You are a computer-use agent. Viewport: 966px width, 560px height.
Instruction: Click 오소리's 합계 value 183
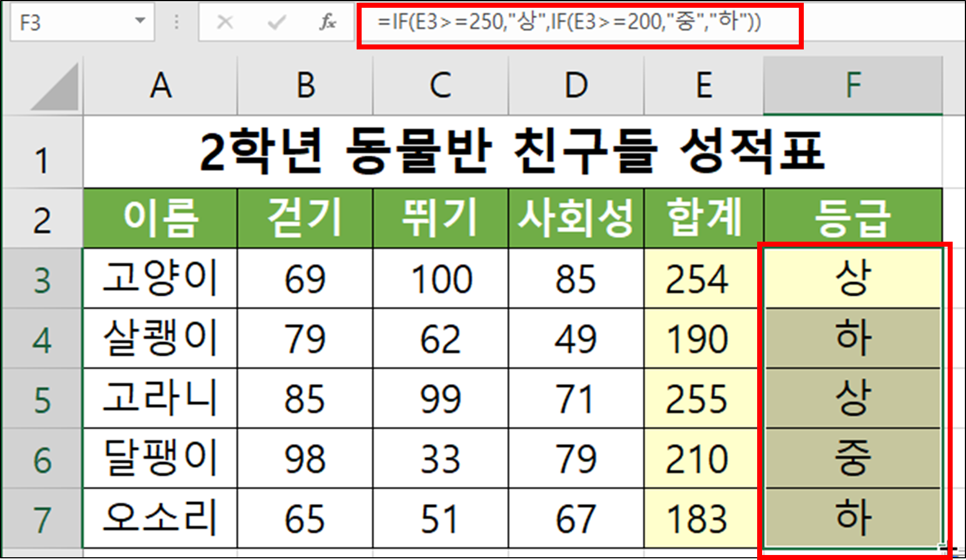704,518
